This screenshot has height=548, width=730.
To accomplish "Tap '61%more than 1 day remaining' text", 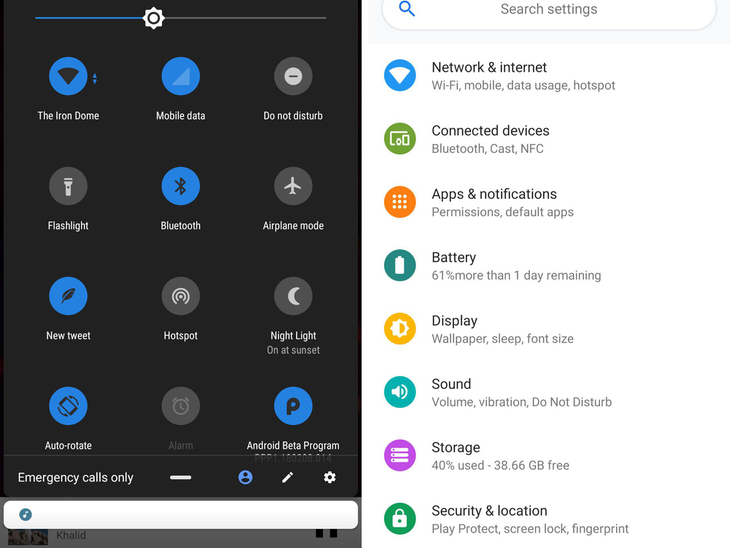I will [516, 276].
